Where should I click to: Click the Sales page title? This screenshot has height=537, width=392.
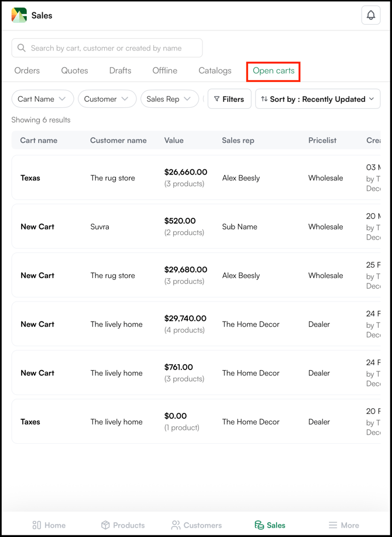(x=42, y=15)
